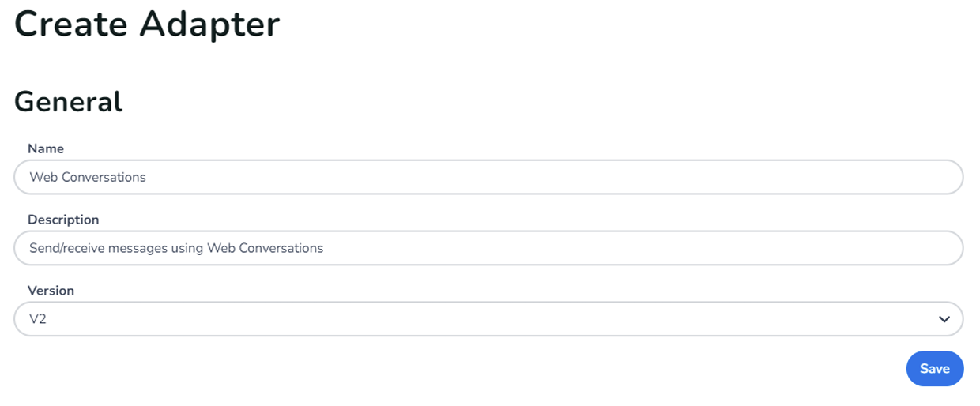
Task: Select the V2 value in Version
Action: pos(38,319)
